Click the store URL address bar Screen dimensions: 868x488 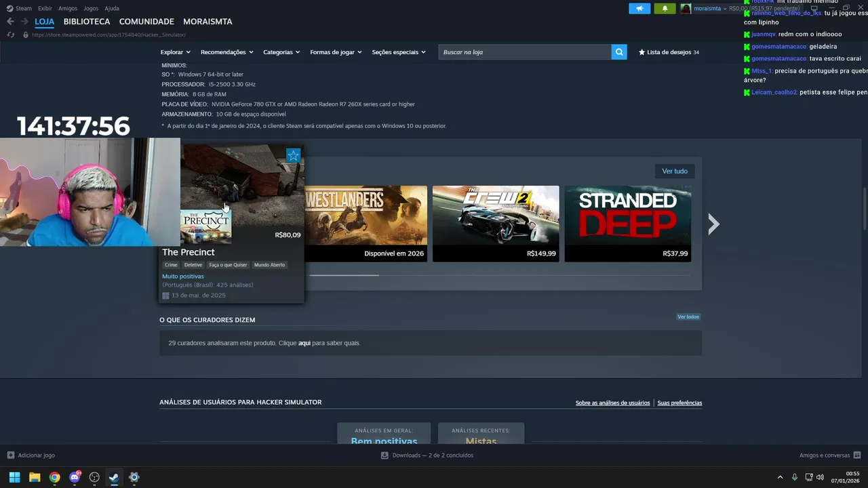point(108,35)
